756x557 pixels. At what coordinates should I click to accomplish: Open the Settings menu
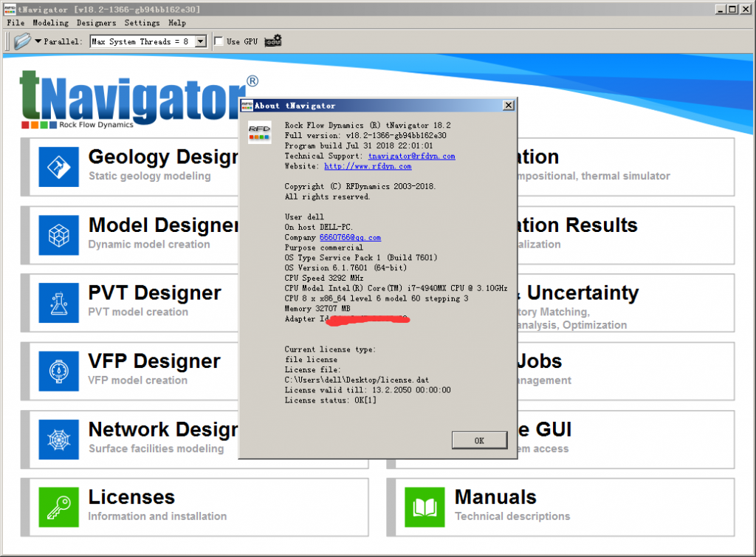142,23
